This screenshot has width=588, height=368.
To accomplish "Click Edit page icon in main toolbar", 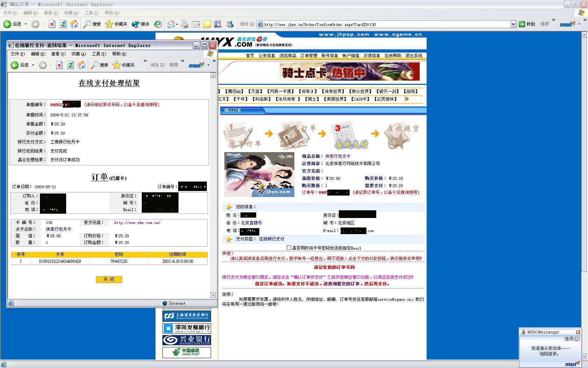I will pyautogui.click(x=196, y=24).
